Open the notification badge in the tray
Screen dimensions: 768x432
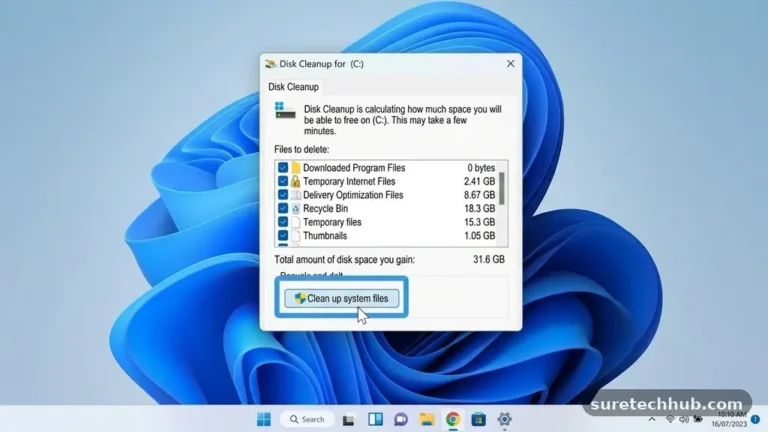pos(756,419)
